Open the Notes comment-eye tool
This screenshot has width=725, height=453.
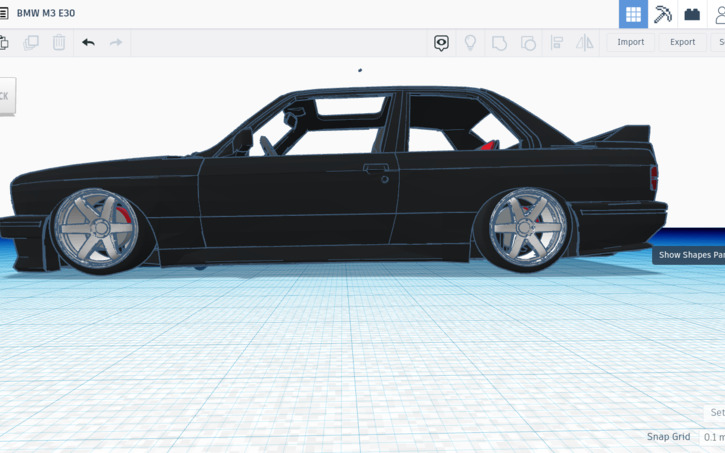point(441,43)
